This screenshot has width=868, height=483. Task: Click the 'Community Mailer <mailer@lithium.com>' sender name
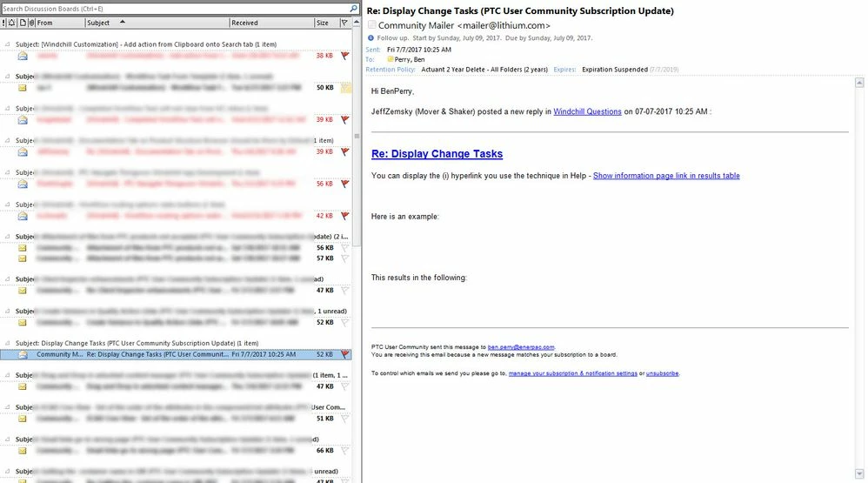[464, 25]
